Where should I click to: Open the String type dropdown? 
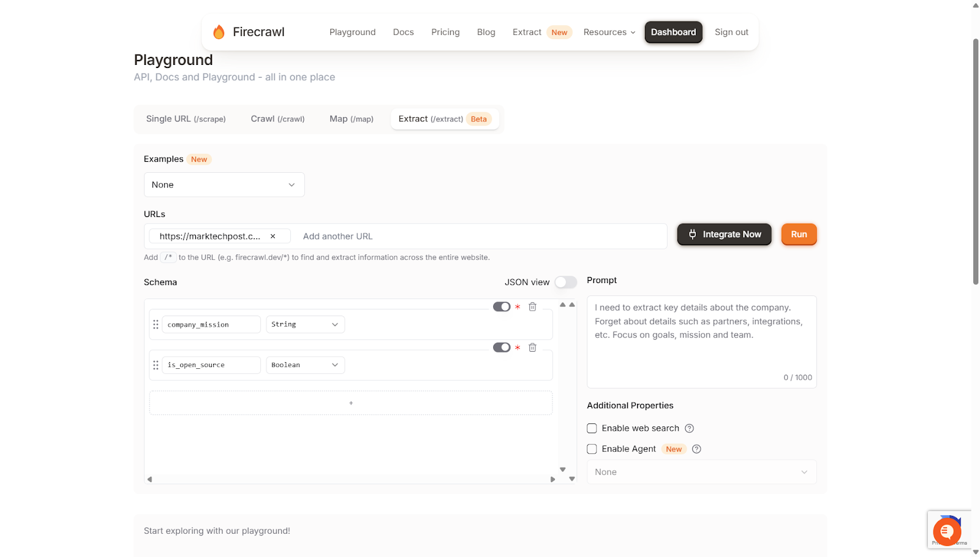click(x=305, y=325)
